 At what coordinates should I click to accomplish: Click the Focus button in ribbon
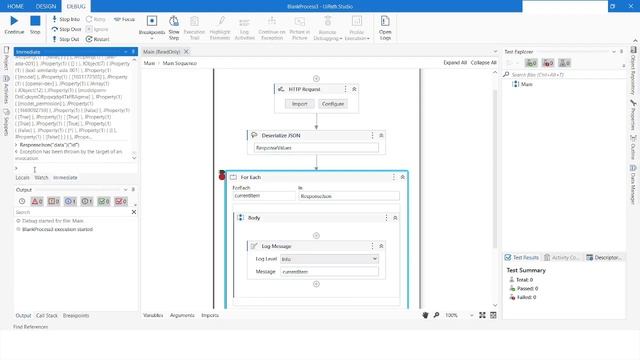[x=124, y=19]
